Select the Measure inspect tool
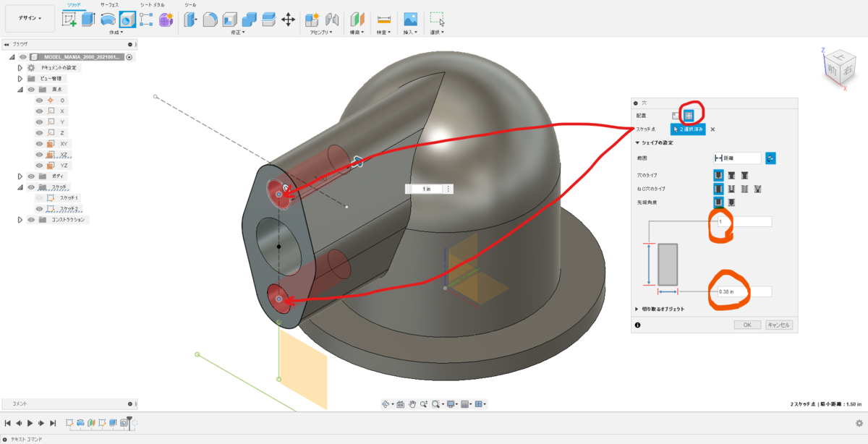Viewport: 868px width, 444px height. pyautogui.click(x=383, y=20)
